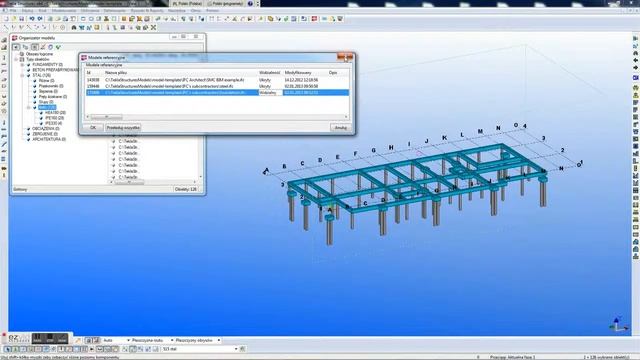Viewport: 640px width, 360px height.
Task: Open the Plik menu
Action: coord(13,11)
